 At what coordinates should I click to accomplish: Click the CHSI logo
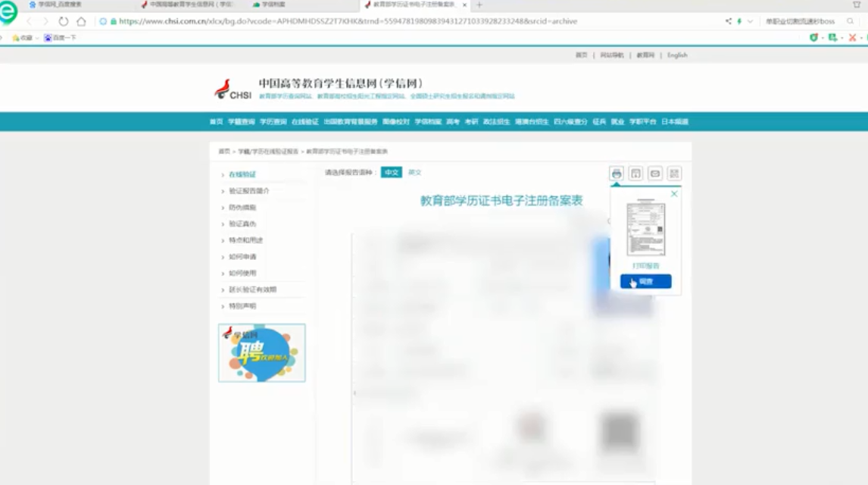tap(233, 89)
